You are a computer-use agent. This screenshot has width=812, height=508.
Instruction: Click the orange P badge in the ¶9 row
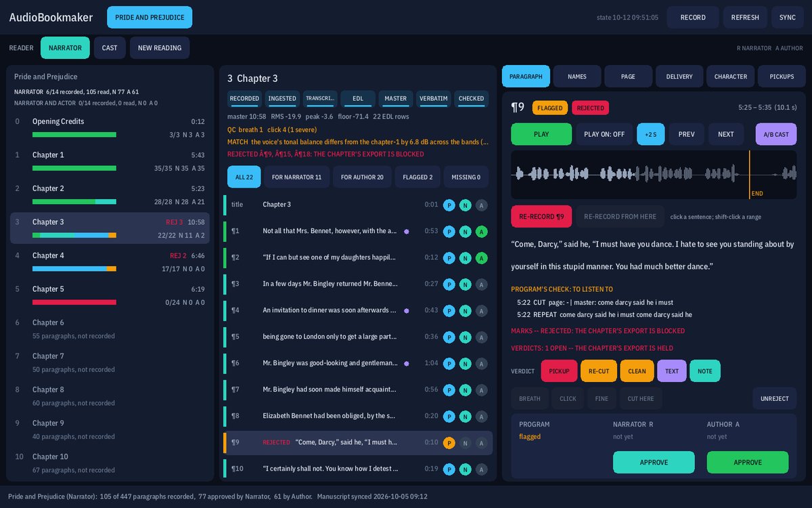click(449, 443)
